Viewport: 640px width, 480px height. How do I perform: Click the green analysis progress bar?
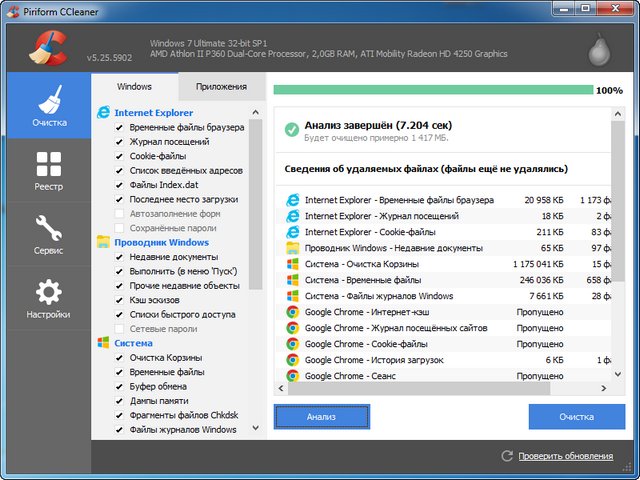click(x=432, y=90)
